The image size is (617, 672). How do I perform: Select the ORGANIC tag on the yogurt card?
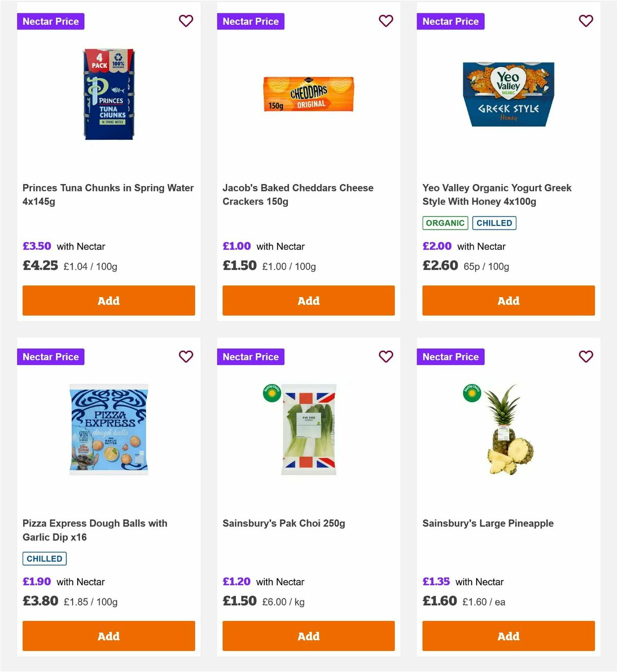click(445, 223)
